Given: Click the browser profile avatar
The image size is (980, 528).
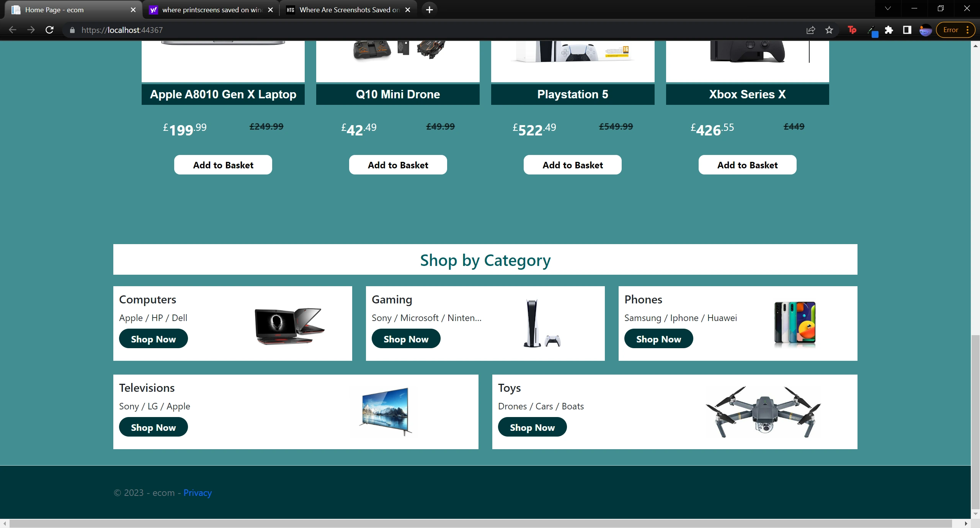Looking at the screenshot, I should pyautogui.click(x=926, y=30).
